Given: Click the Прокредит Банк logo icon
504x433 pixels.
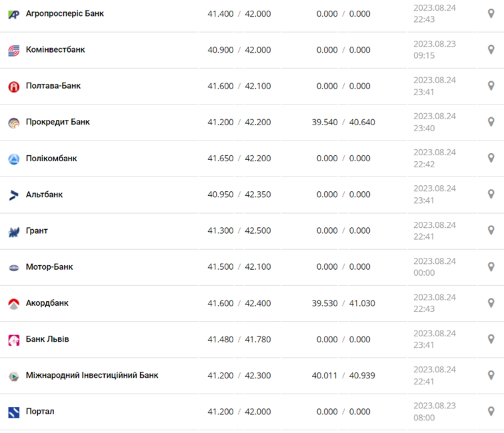Looking at the screenshot, I should tap(14, 123).
